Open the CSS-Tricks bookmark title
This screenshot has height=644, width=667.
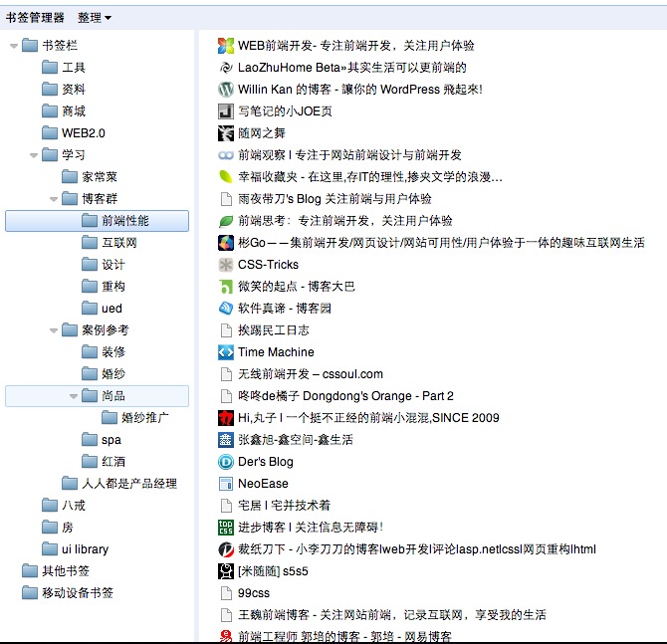click(269, 265)
